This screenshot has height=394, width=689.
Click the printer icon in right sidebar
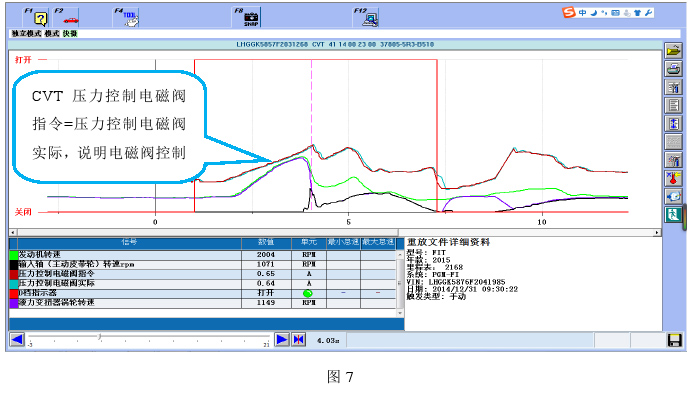[673, 69]
